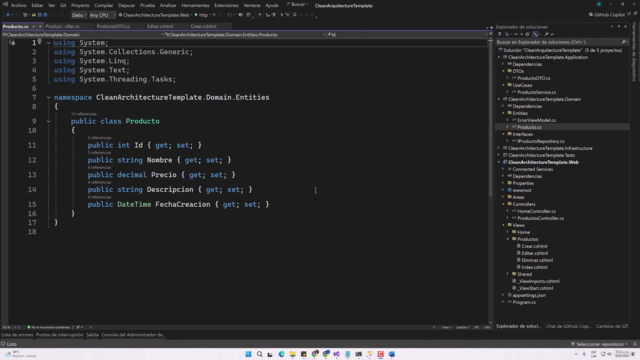
Task: Open the Herramientas menu
Action: pos(195,5)
